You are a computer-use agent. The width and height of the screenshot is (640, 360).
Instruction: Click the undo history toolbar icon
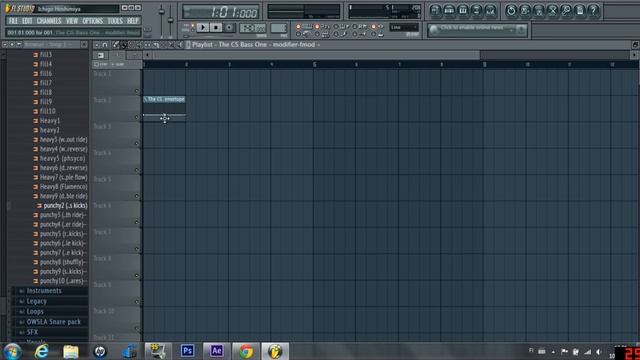[x=511, y=10]
